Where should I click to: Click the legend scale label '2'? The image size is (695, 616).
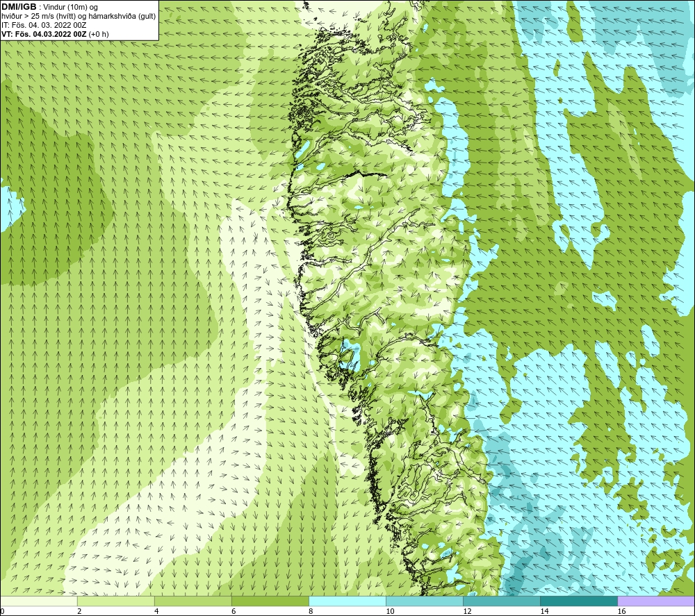(x=79, y=611)
